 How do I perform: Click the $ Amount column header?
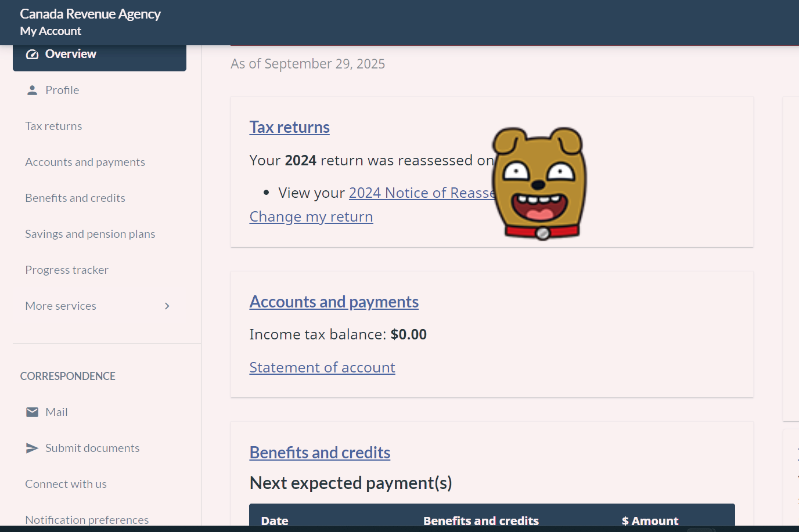(650, 520)
